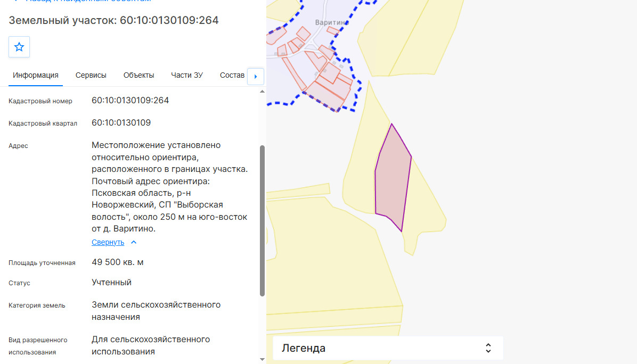Click the area value 49 500 кв. м
Image resolution: width=637 pixels, height=364 pixels.
point(117,262)
